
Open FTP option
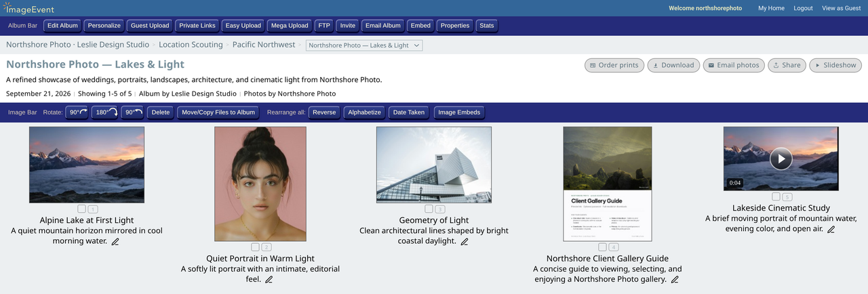(x=324, y=26)
